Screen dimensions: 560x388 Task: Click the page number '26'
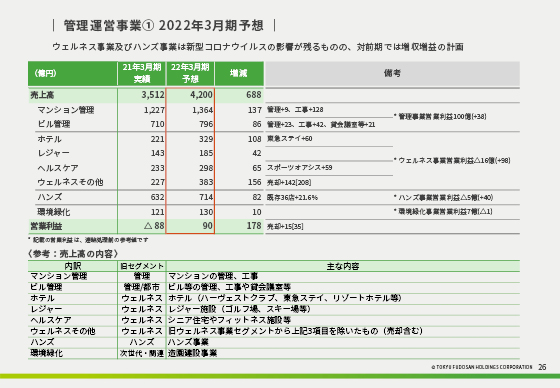click(x=542, y=367)
